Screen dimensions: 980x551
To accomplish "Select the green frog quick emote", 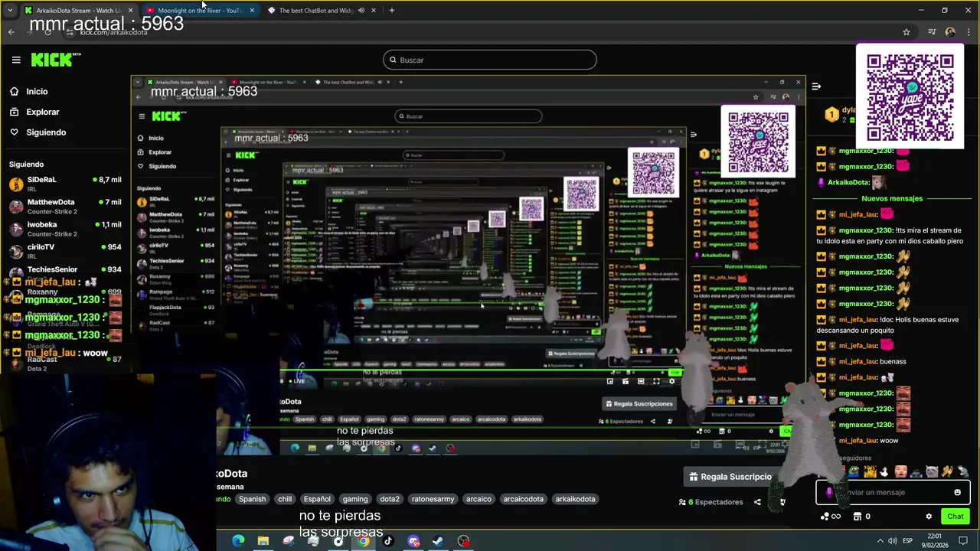I will [x=853, y=472].
